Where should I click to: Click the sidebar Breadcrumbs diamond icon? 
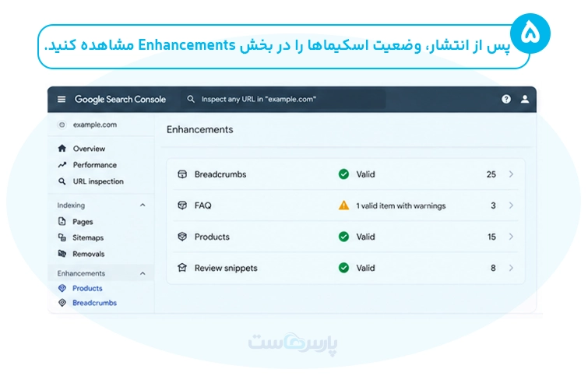(x=62, y=303)
